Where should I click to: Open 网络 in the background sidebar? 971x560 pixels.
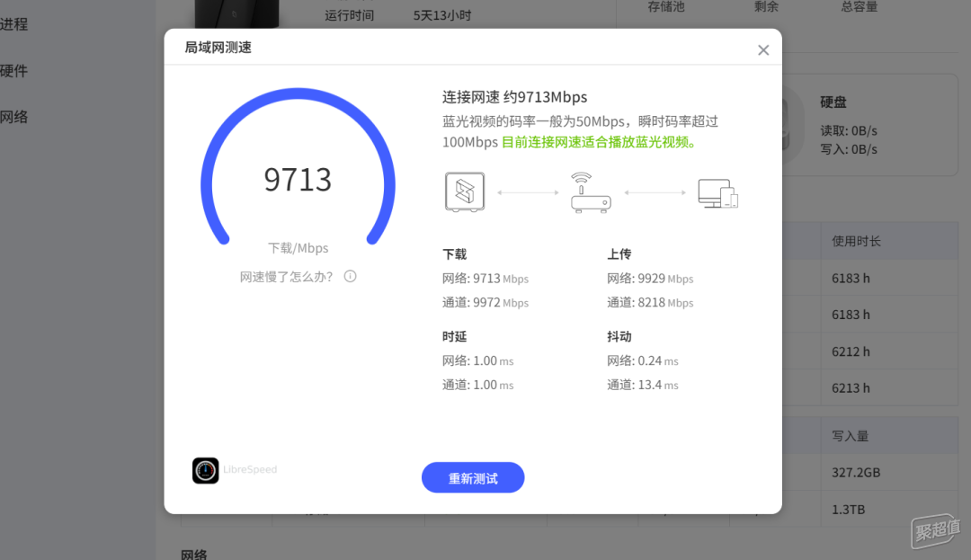(x=13, y=117)
